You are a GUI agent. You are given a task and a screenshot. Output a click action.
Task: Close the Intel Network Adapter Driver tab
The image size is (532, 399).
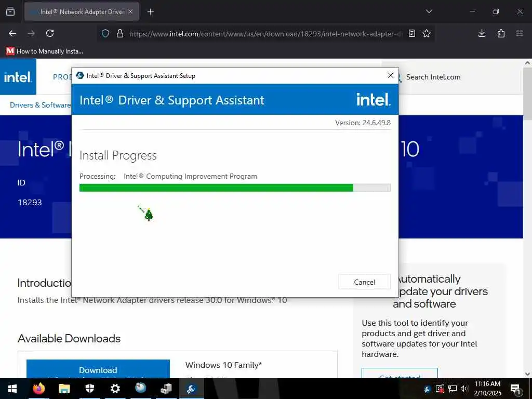(130, 11)
